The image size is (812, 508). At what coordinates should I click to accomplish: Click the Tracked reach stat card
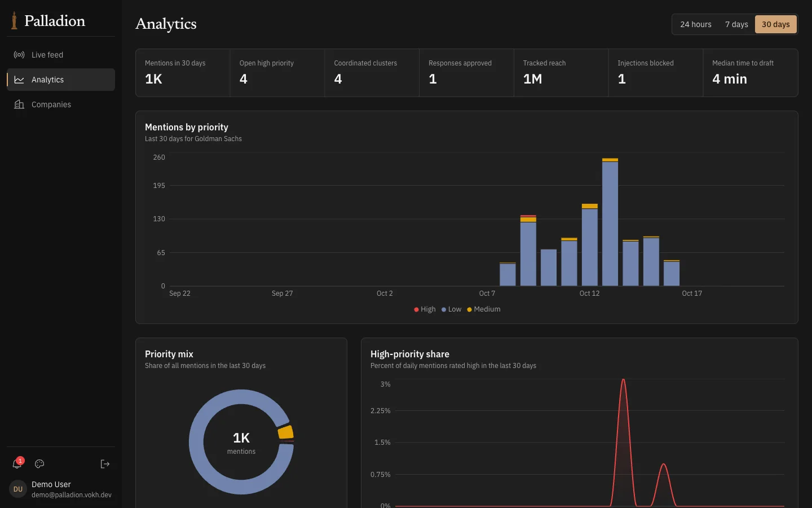pos(561,73)
